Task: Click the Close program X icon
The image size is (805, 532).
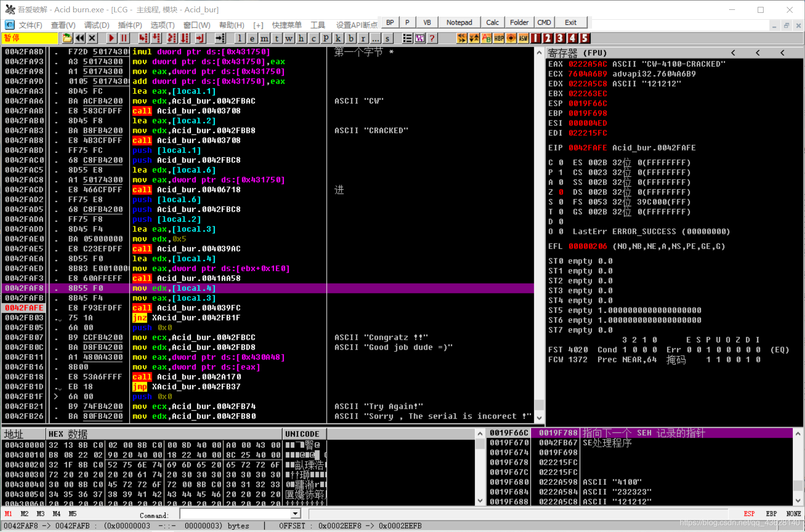Action: pos(92,38)
